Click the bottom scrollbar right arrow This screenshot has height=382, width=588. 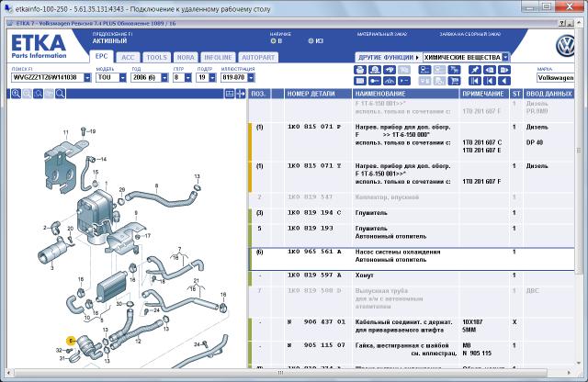point(569,373)
